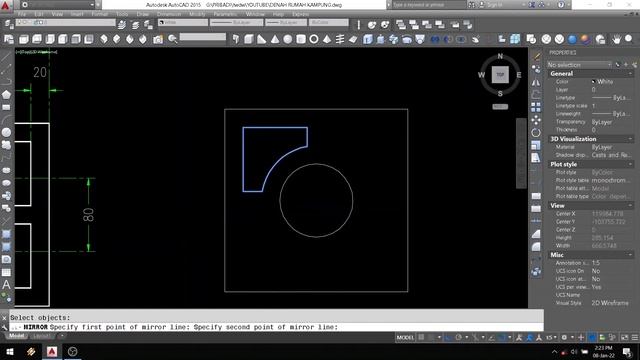Toggle annotation monitor plus icon in the status bar
Viewport: 640px width, 360px height.
coord(581,337)
